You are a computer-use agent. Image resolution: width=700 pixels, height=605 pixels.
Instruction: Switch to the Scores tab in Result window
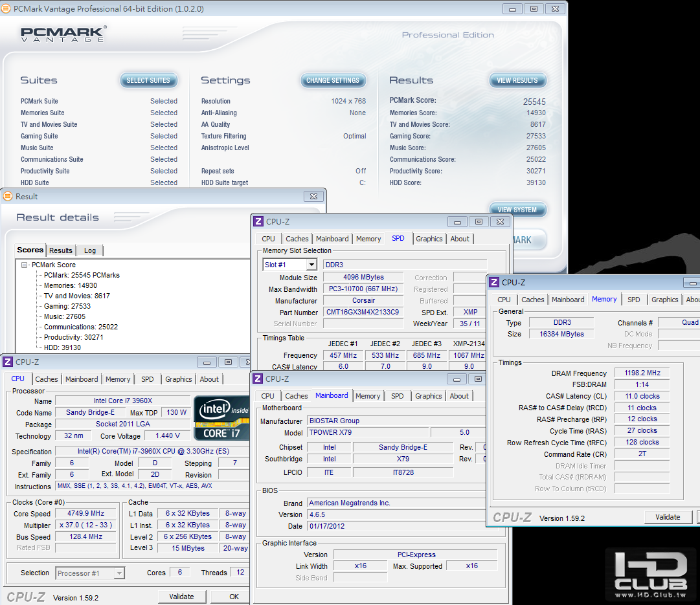(x=30, y=250)
